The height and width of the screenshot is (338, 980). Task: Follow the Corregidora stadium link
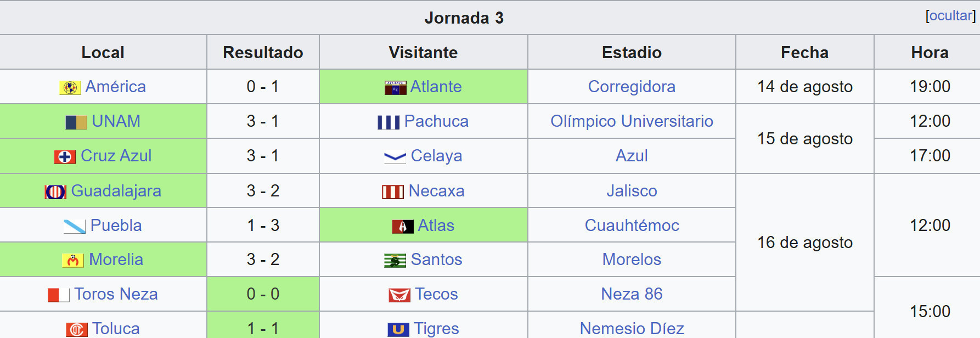(632, 87)
